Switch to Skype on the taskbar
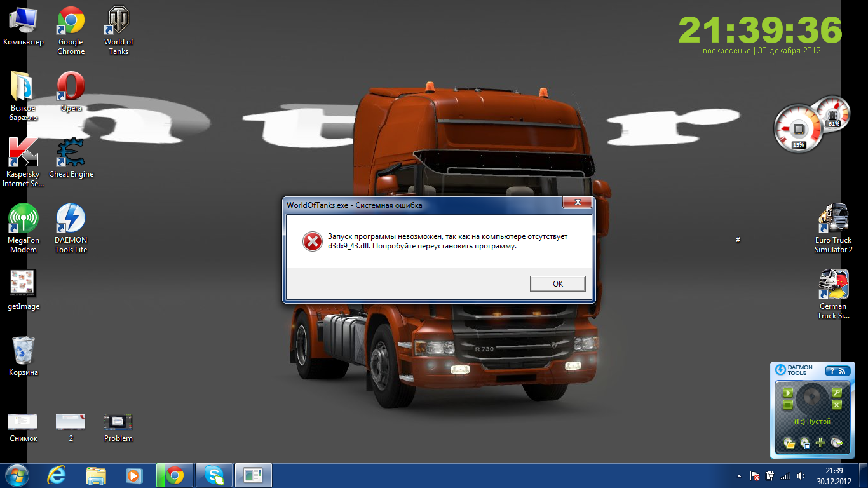This screenshot has height=488, width=868. click(214, 475)
